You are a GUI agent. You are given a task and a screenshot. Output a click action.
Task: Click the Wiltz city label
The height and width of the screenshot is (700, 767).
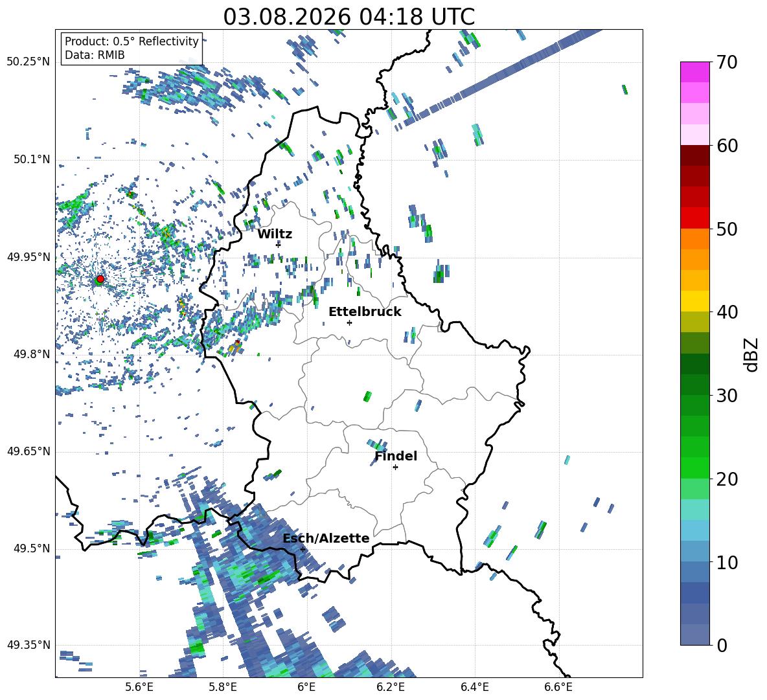[275, 234]
